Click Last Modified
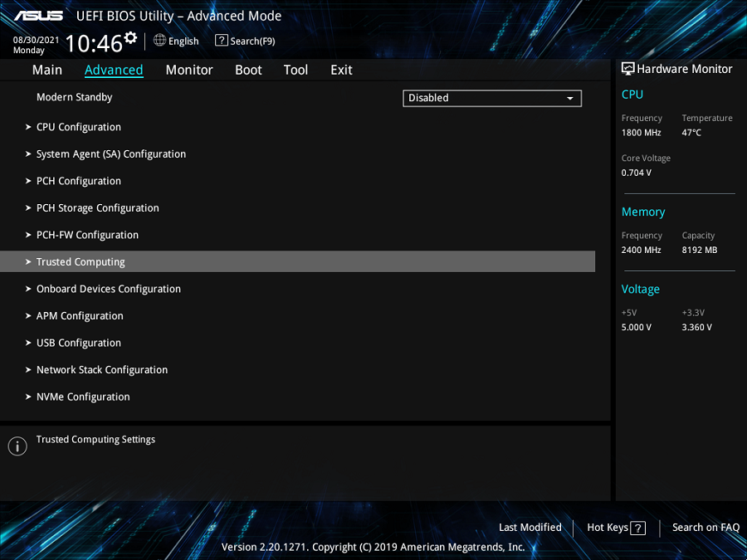747x560 pixels. 530,528
